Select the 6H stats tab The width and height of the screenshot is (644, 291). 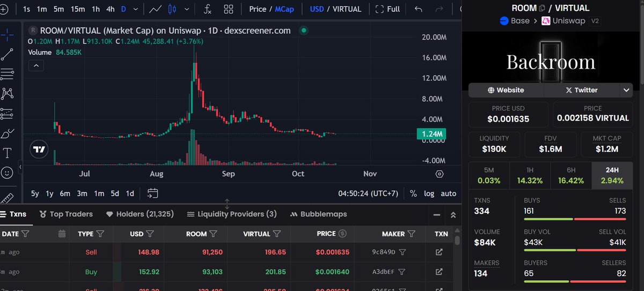point(571,175)
